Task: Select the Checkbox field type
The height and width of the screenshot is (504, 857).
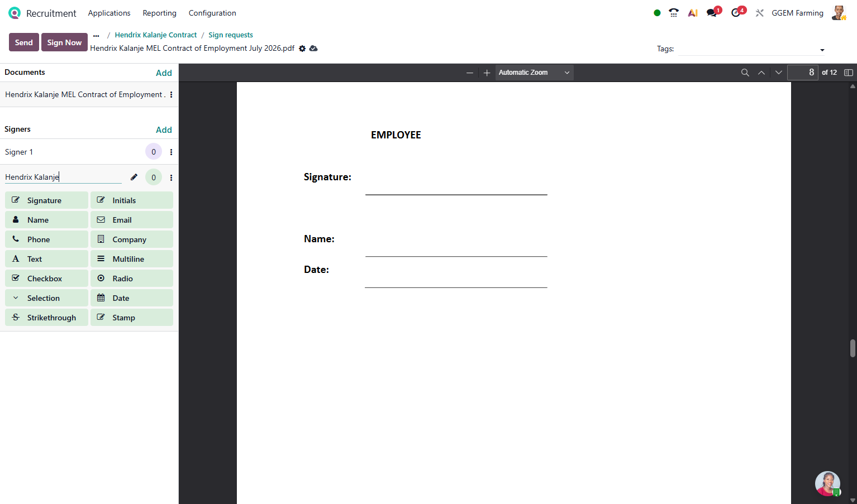Action: tap(47, 279)
